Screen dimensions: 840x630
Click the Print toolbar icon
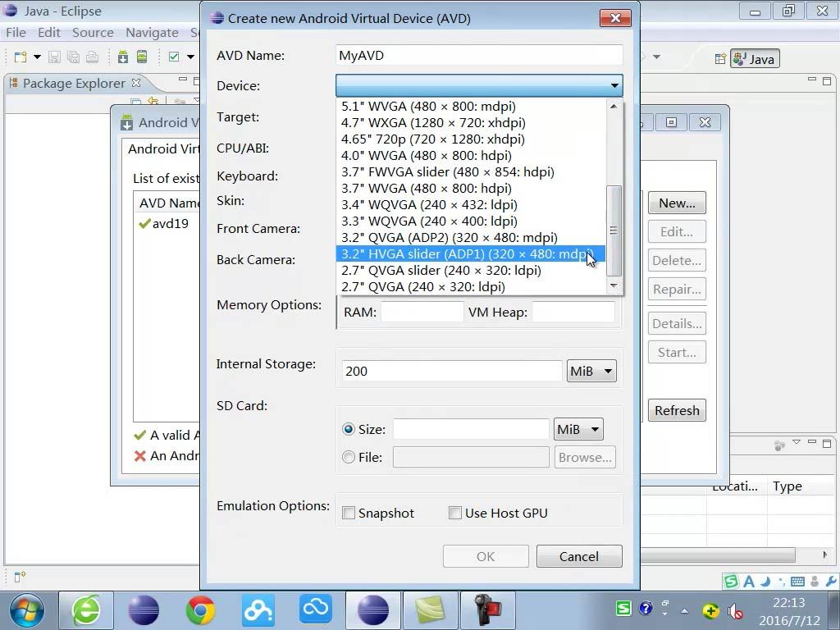(92, 57)
